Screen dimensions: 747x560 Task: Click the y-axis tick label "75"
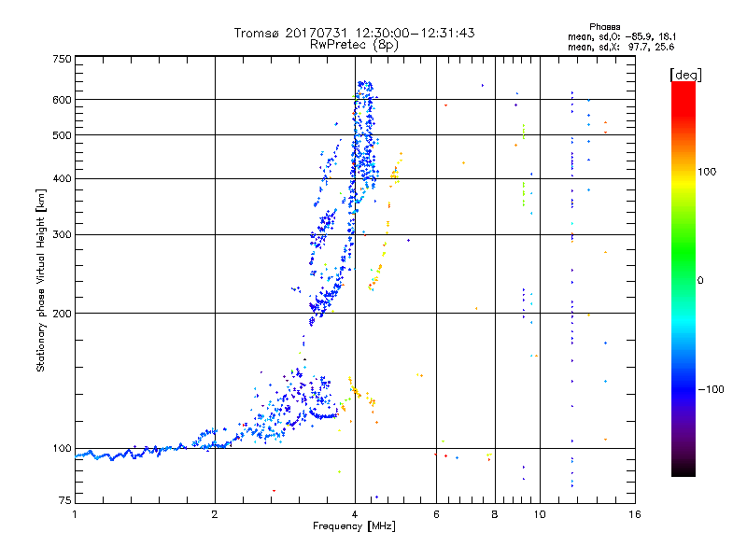tap(65, 500)
